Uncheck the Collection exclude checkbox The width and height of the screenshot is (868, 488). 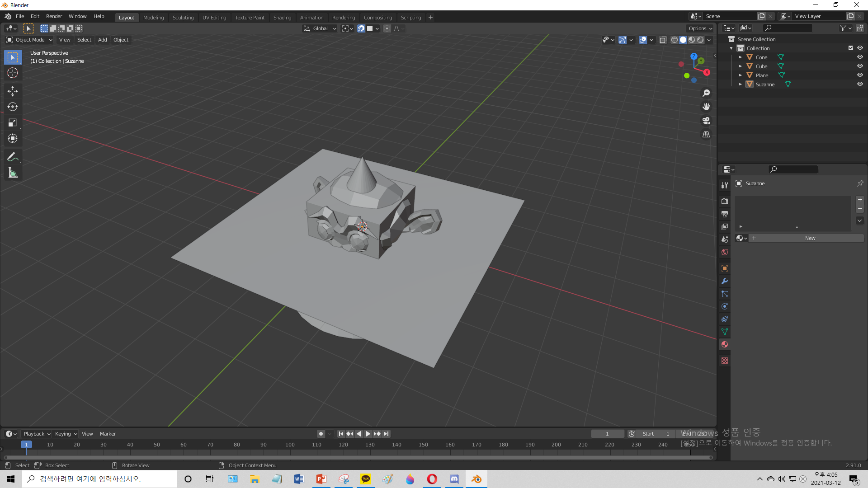[x=851, y=48]
